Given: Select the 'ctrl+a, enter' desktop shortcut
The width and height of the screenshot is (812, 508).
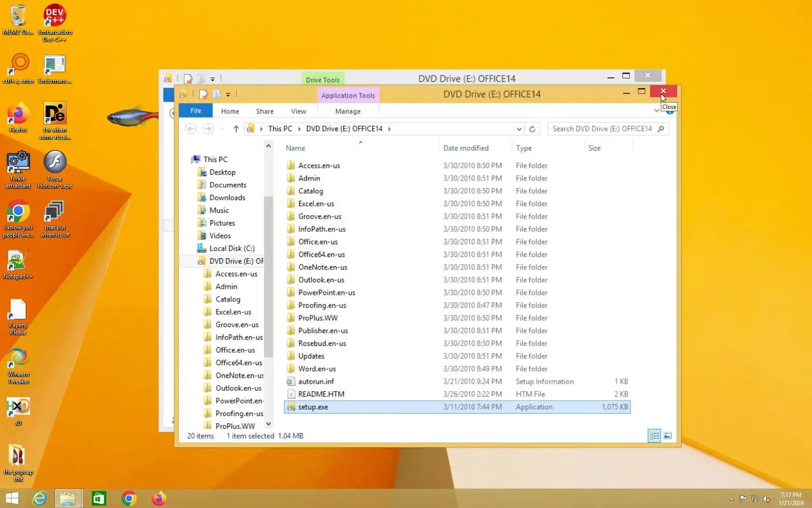Looking at the screenshot, I should point(18,69).
